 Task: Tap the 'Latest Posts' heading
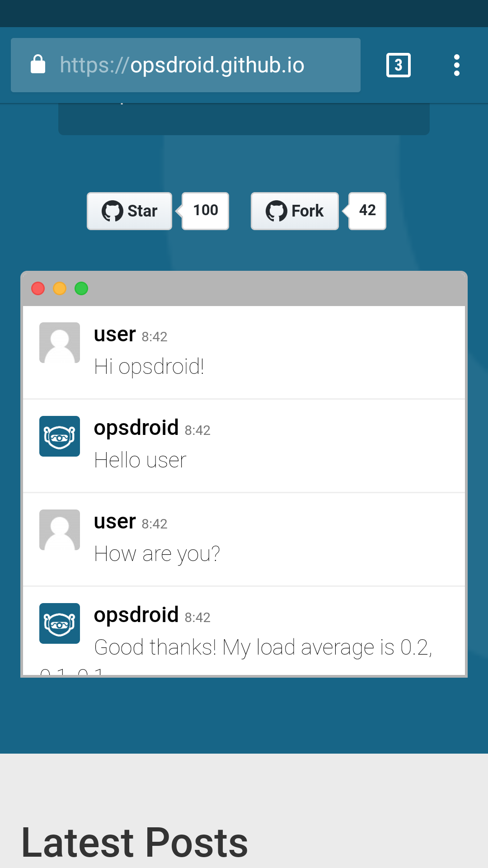135,843
